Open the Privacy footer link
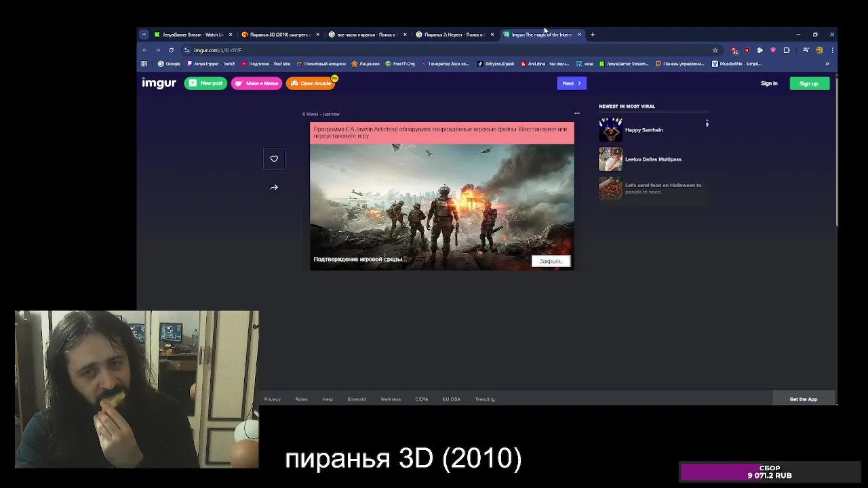The width and height of the screenshot is (868, 488). (273, 399)
